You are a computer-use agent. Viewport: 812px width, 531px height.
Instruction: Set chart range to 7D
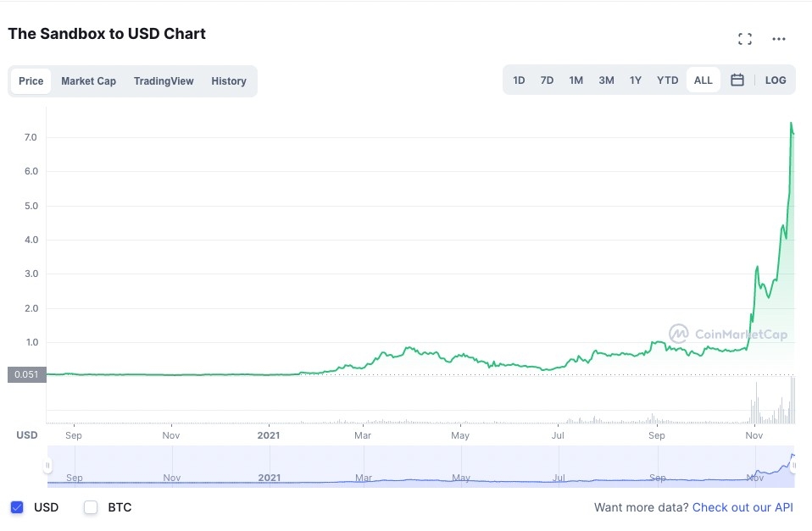547,80
